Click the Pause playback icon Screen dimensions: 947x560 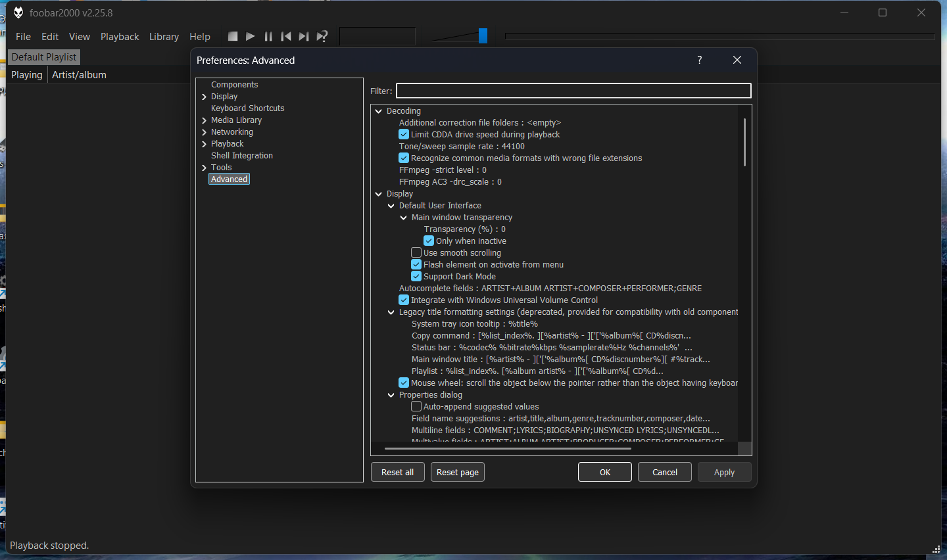[268, 36]
